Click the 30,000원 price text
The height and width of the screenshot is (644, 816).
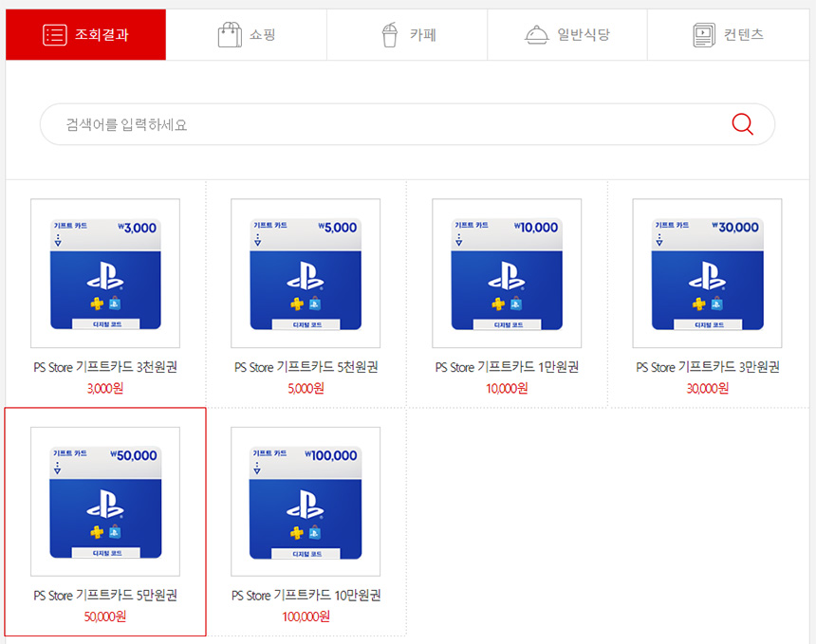point(708,388)
